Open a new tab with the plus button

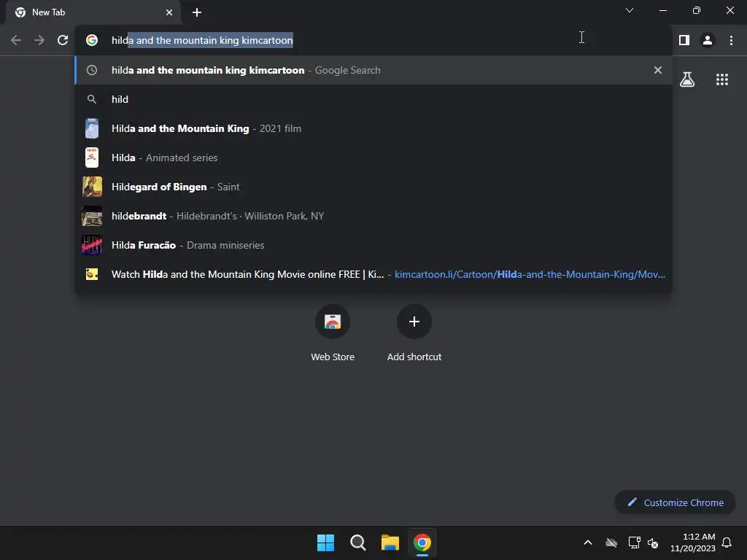197,12
